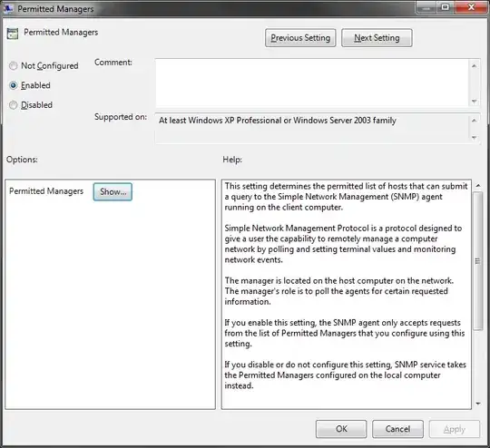Screen dimensions: 490x448
Task: Click the 'Help:' label
Action: [x=232, y=160]
